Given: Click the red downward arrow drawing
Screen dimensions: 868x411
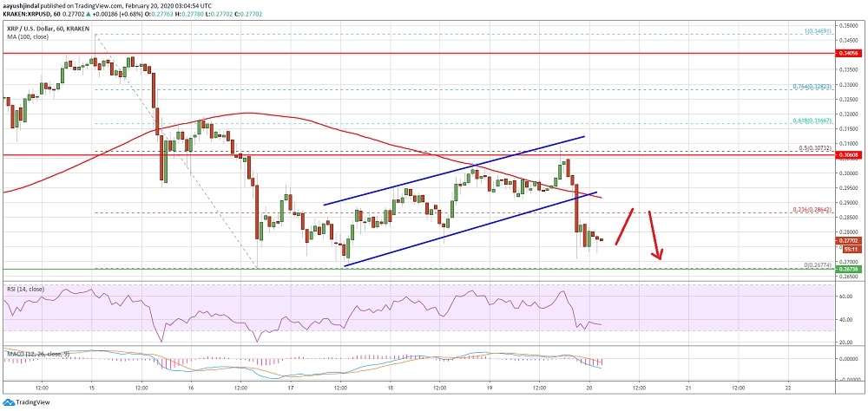Looking at the screenshot, I should pyautogui.click(x=655, y=235).
